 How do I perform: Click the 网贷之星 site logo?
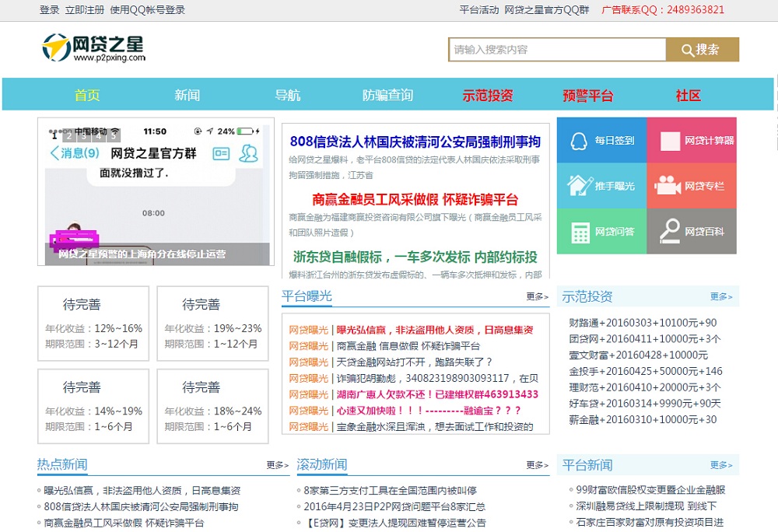tap(94, 48)
